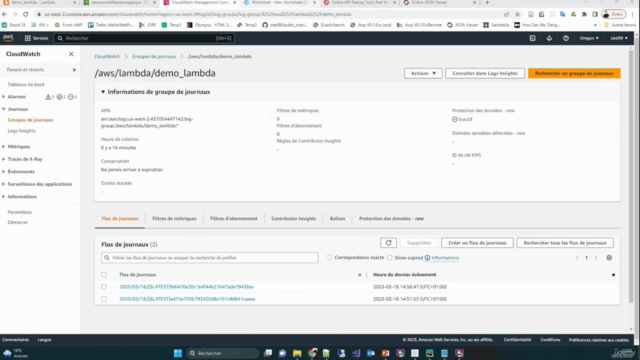Switch to Contributor Insights tab
This screenshot has width=640, height=360.
pos(293,219)
